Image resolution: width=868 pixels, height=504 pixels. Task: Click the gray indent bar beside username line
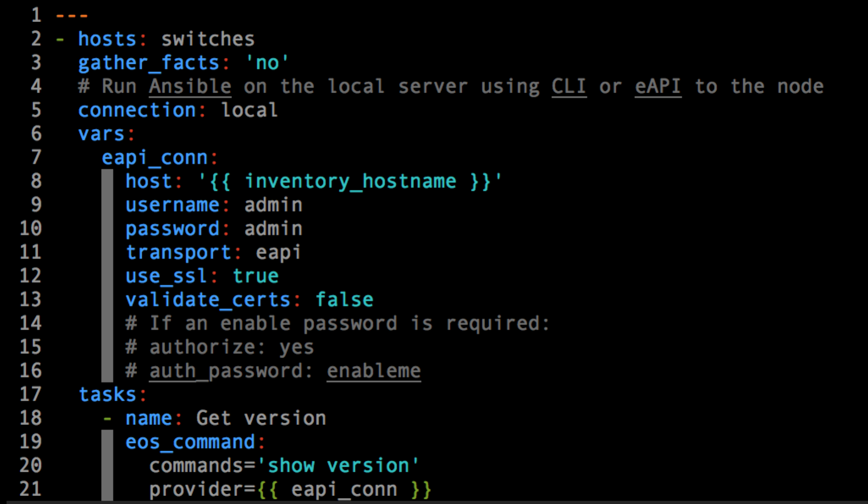(x=107, y=205)
